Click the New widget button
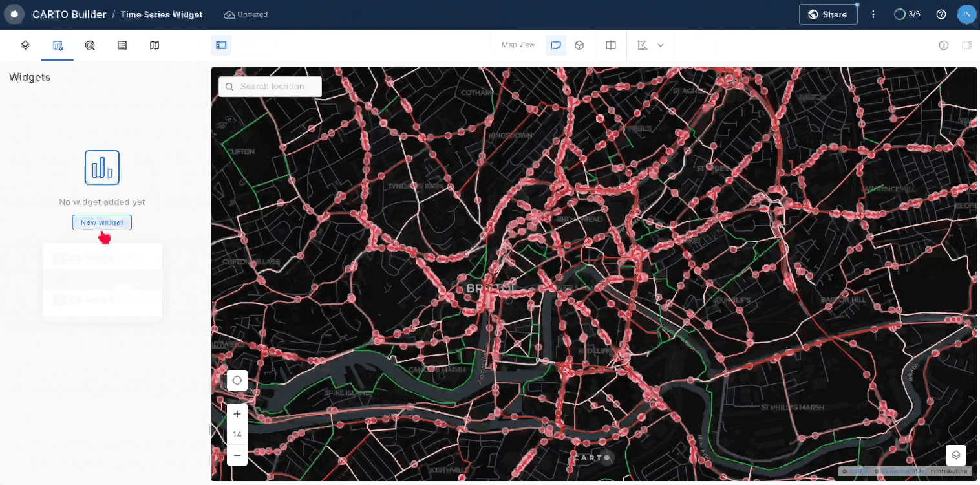980x485 pixels. 102,222
